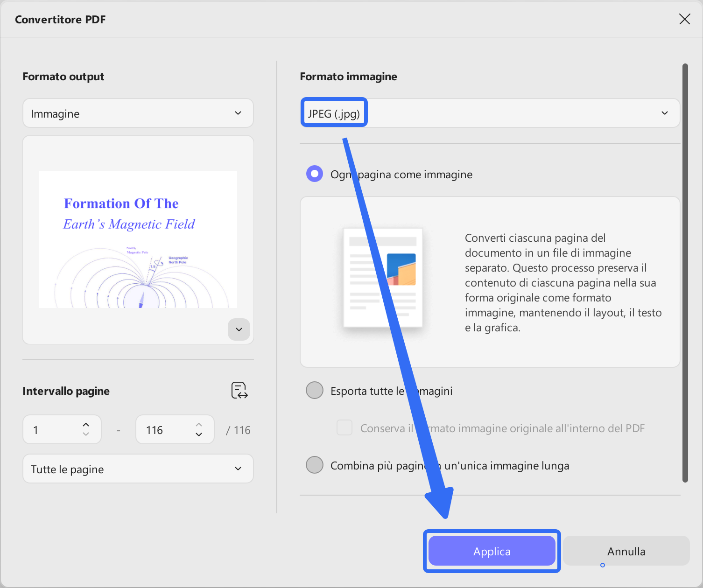Select Esporta tutte le immagini option
Viewport: 703px width, 588px height.
[x=315, y=390]
